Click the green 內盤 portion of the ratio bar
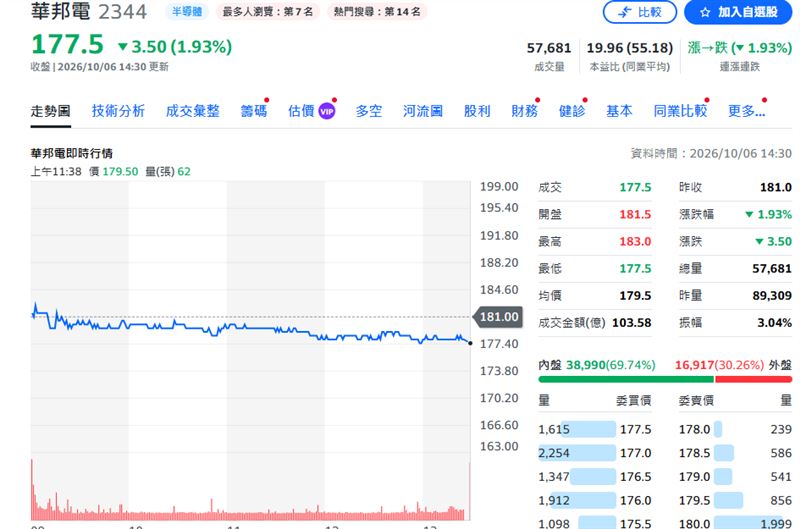The image size is (800, 529). [626, 380]
